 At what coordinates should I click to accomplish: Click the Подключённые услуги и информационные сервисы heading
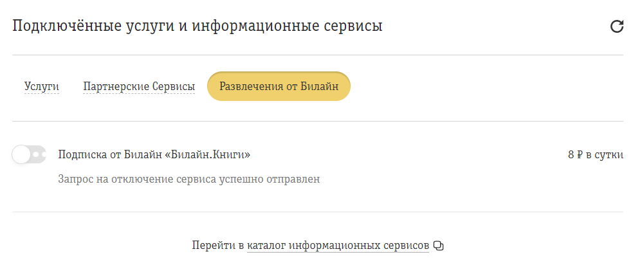[x=198, y=26]
